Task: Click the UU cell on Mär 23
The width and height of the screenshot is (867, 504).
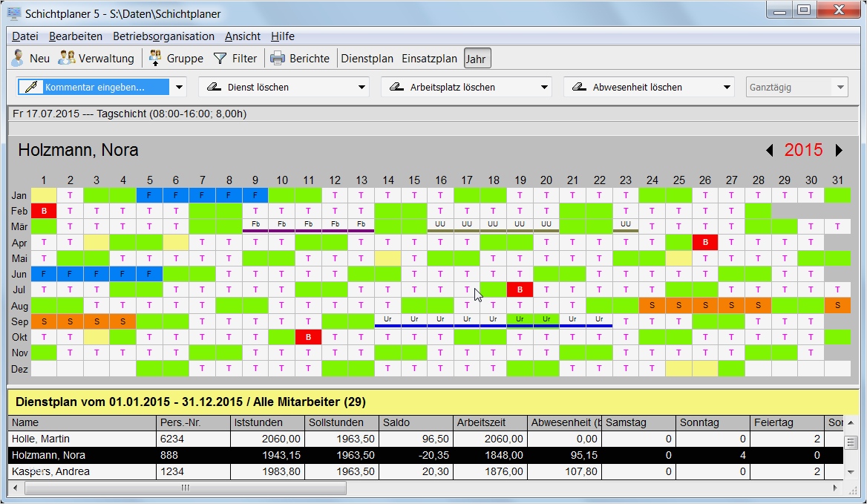Action: [626, 226]
